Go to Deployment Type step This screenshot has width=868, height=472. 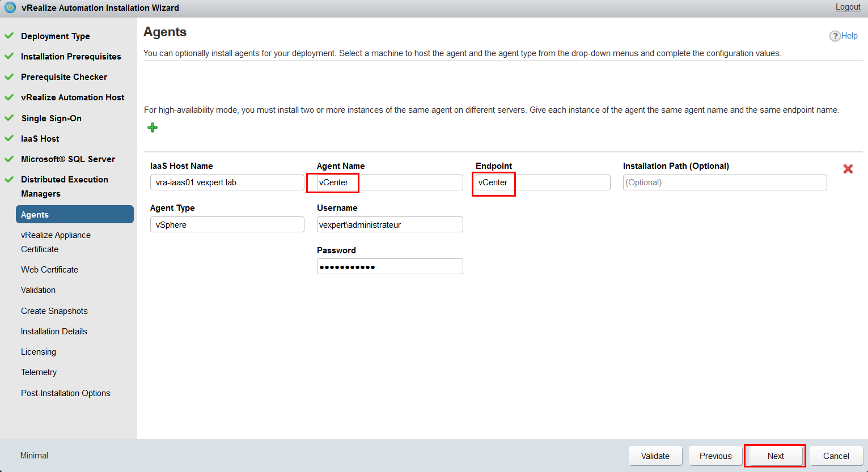(56, 36)
